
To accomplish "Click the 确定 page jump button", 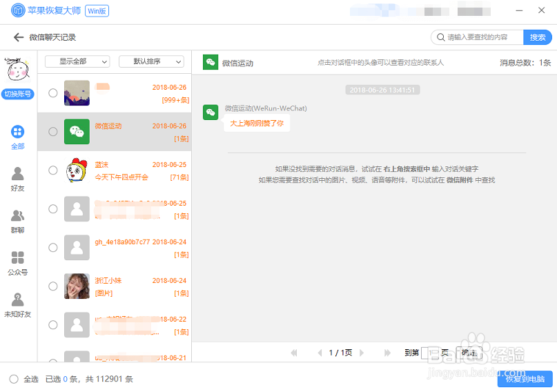I will (469, 353).
